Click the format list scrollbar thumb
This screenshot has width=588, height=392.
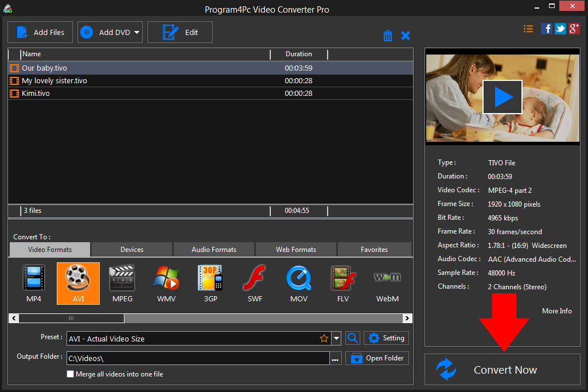pos(71,319)
